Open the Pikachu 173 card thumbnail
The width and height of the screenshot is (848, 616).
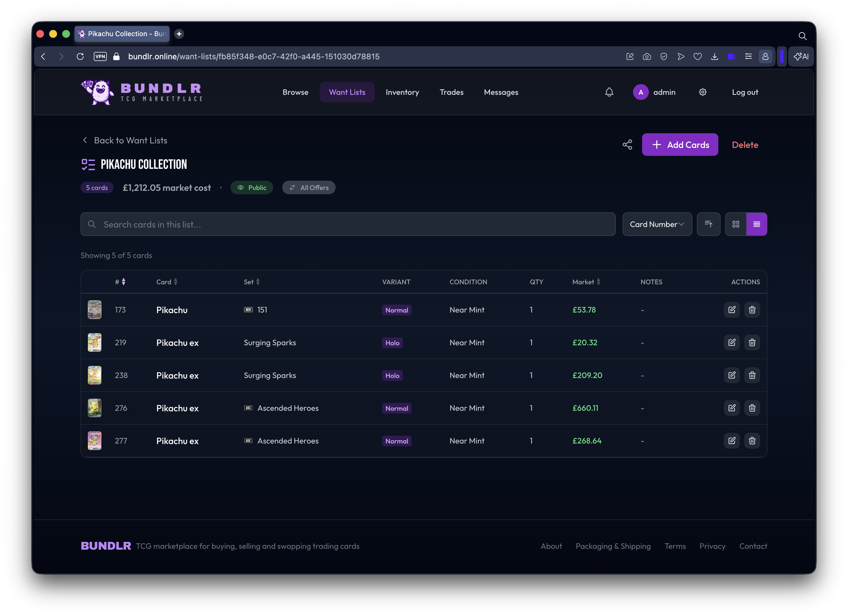tap(95, 309)
